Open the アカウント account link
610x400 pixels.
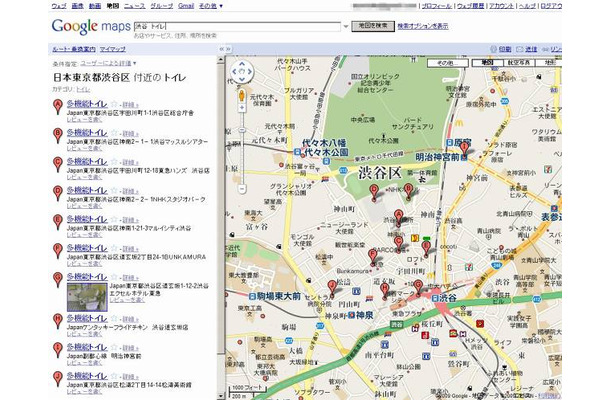click(501, 6)
